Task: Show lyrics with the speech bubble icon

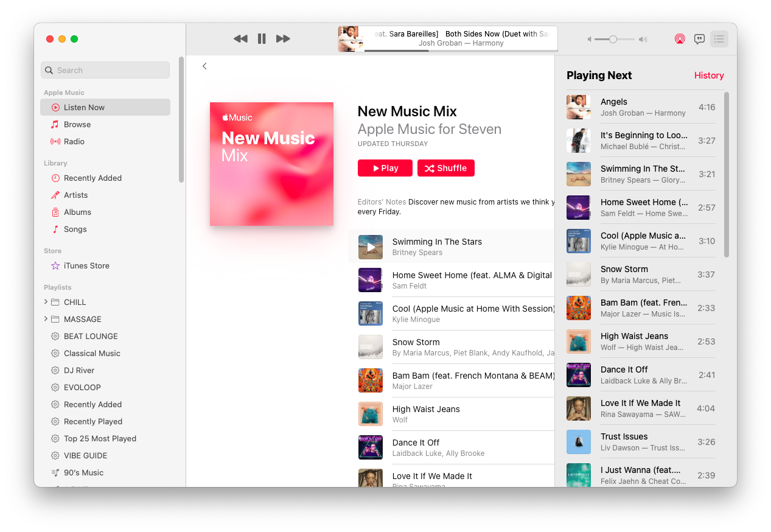Action: (700, 39)
